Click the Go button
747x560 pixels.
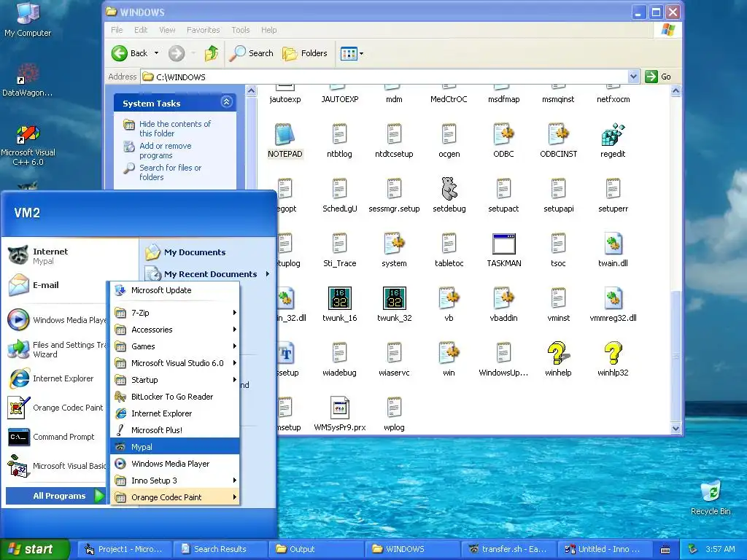coord(659,77)
